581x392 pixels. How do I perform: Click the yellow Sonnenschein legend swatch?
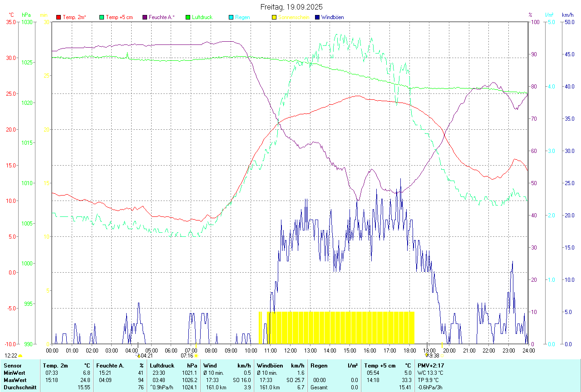[274, 17]
